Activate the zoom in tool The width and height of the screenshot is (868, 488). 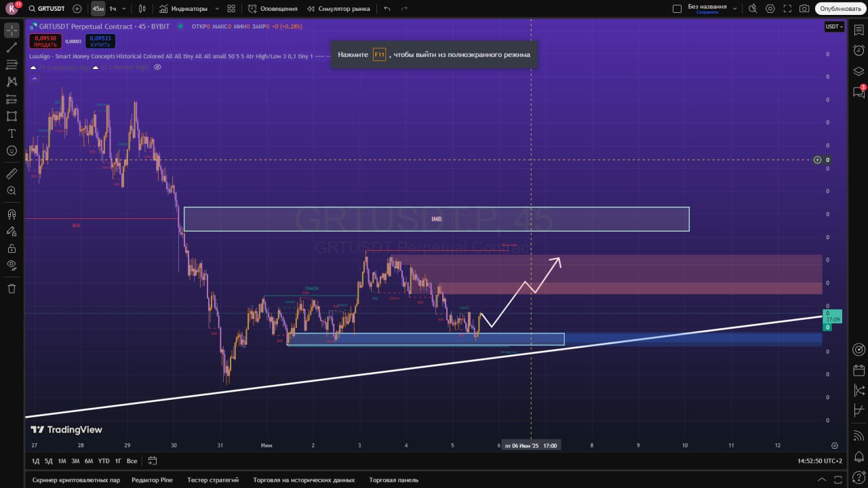click(x=12, y=191)
